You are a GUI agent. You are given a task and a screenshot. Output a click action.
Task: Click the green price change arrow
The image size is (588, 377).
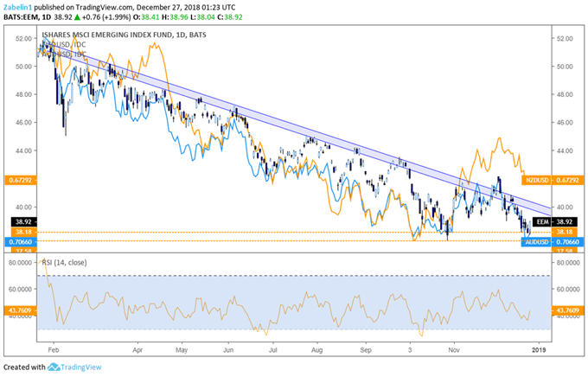(x=77, y=17)
